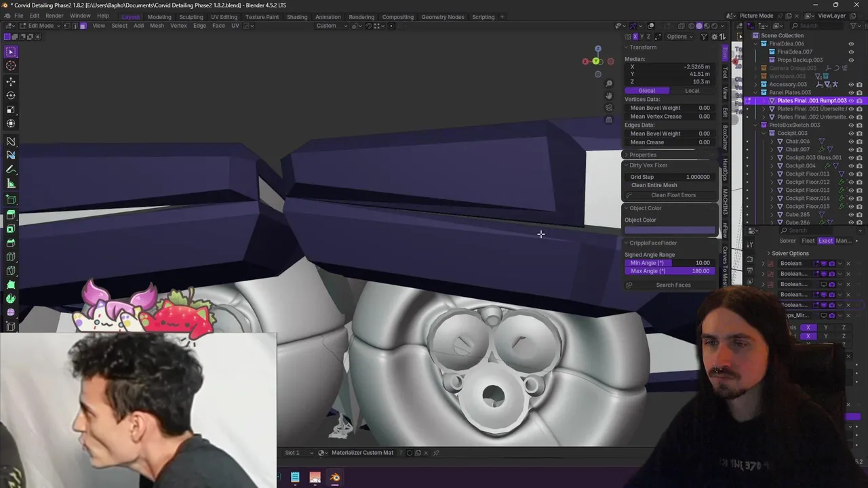Switch to vertex select mode
The height and width of the screenshot is (488, 868).
(66, 26)
